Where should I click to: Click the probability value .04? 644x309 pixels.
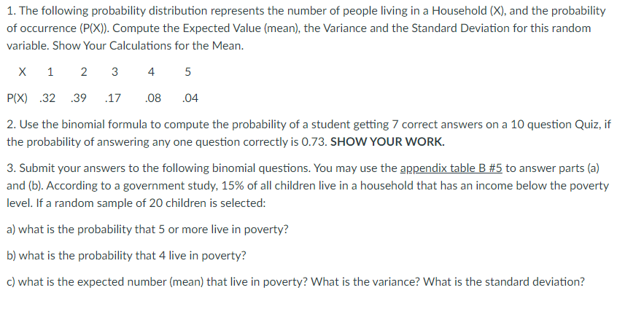(x=190, y=98)
